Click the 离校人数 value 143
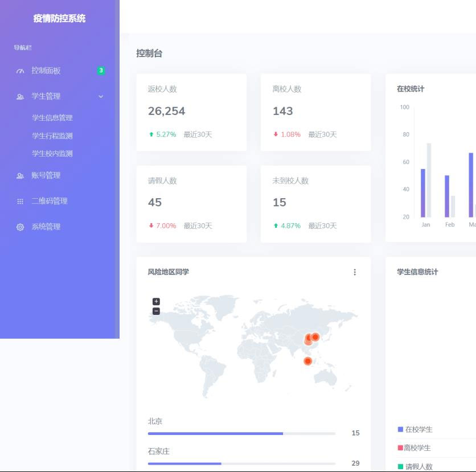Viewport: 476px width, 472px height. pos(283,111)
